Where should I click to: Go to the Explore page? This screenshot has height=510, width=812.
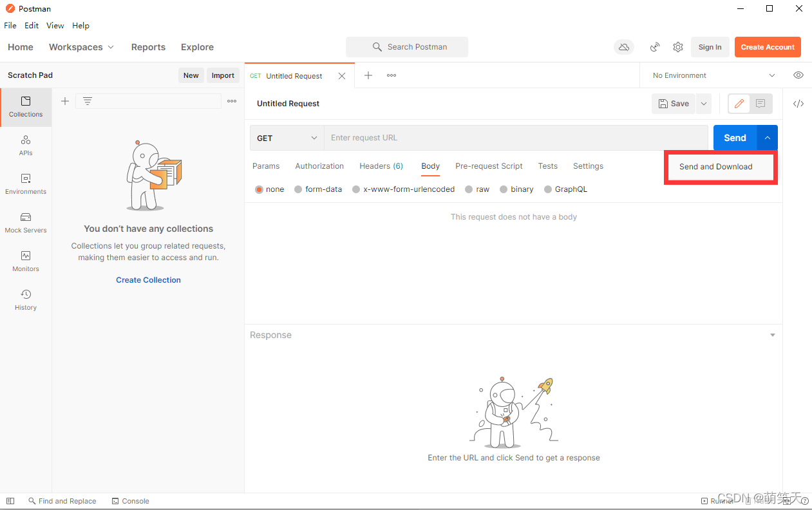(x=197, y=47)
